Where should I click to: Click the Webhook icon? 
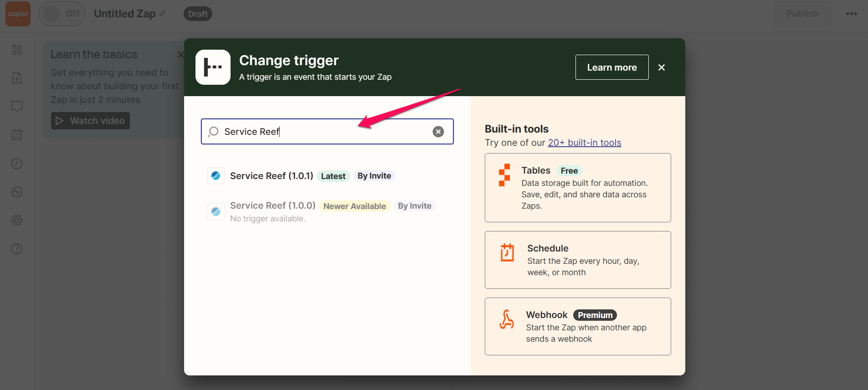click(x=507, y=319)
